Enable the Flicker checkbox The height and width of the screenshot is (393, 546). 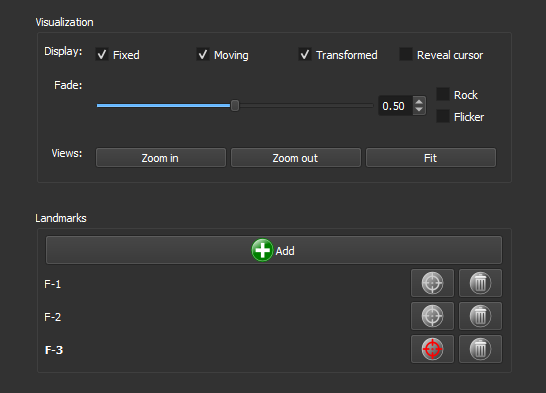coord(443,116)
